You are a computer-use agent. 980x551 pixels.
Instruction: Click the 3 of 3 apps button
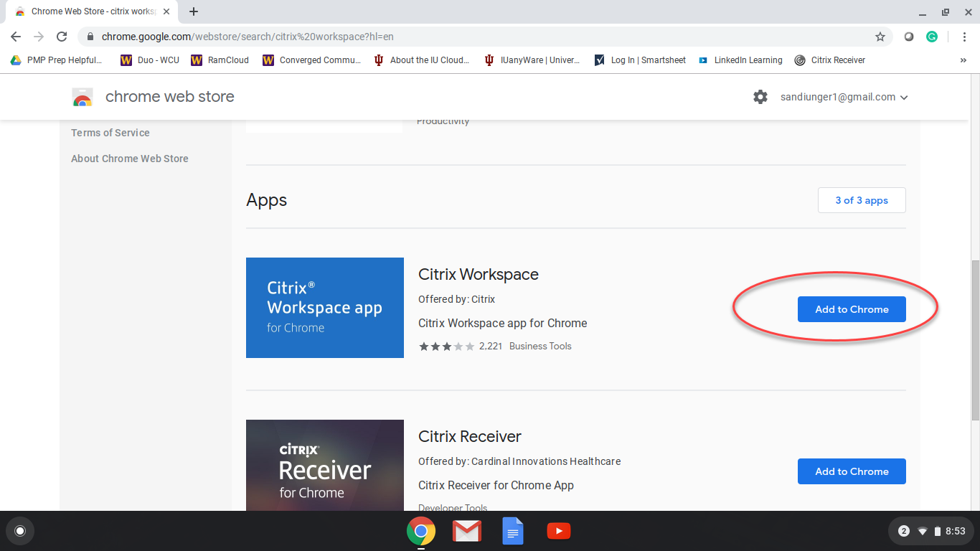(x=862, y=200)
